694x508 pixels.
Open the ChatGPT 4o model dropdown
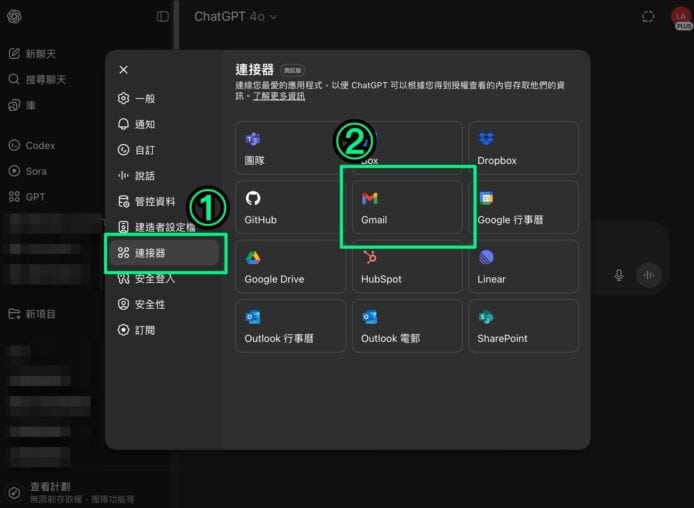pos(235,17)
